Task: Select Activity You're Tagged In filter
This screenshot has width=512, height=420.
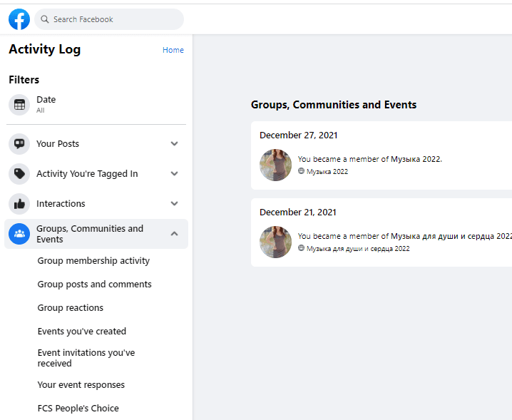Action: point(96,174)
